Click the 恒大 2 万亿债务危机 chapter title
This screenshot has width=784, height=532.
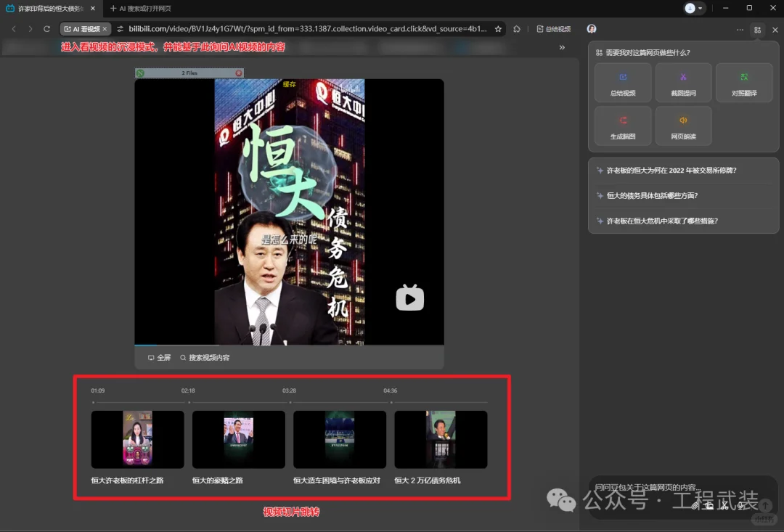click(428, 480)
